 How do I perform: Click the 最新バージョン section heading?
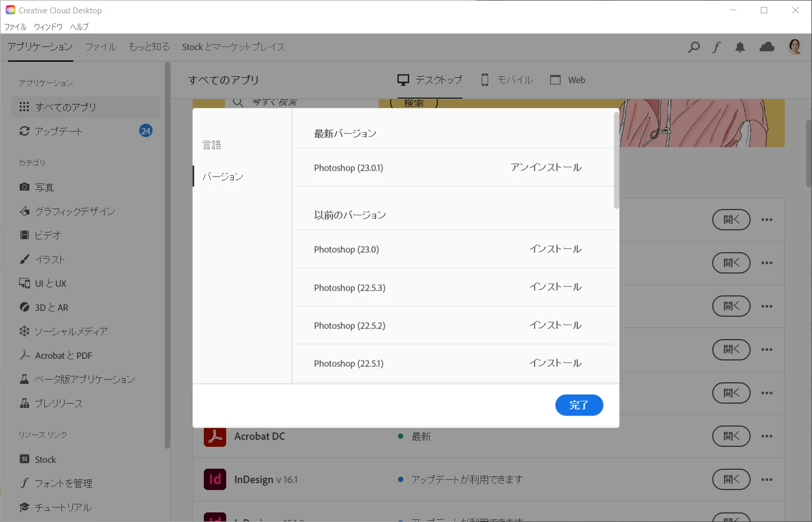tap(345, 134)
